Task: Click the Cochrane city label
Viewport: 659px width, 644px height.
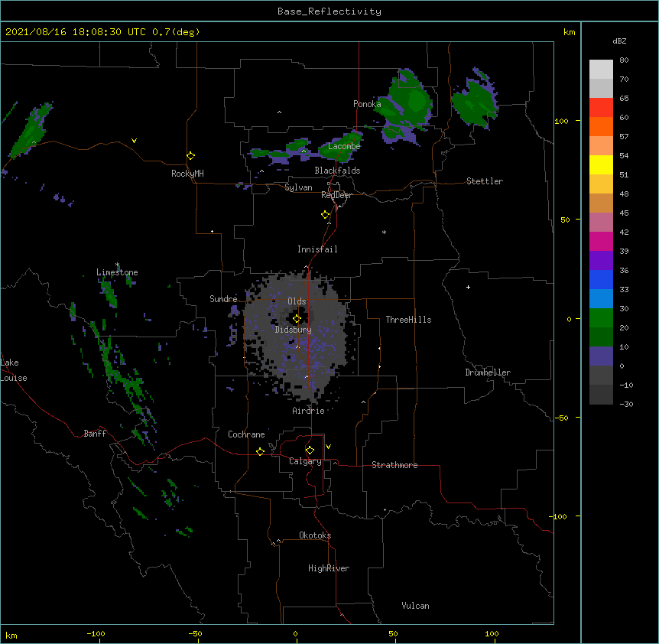Action: click(246, 434)
